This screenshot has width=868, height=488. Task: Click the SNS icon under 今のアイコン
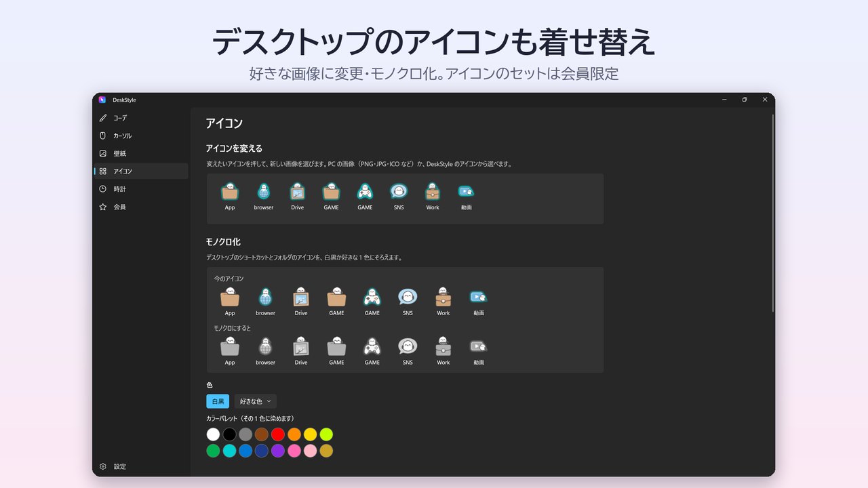(x=408, y=297)
